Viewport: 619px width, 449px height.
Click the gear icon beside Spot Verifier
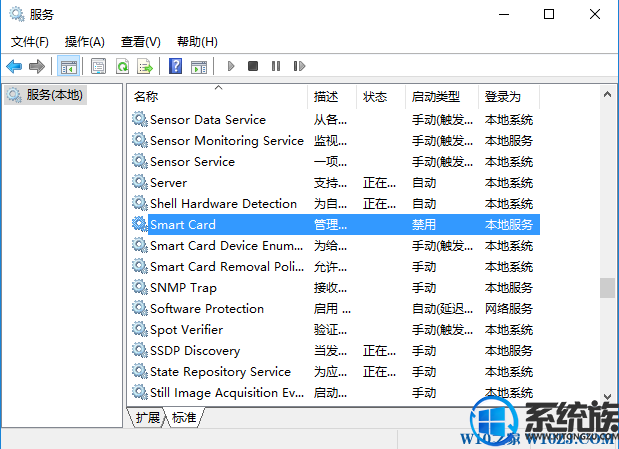(139, 329)
